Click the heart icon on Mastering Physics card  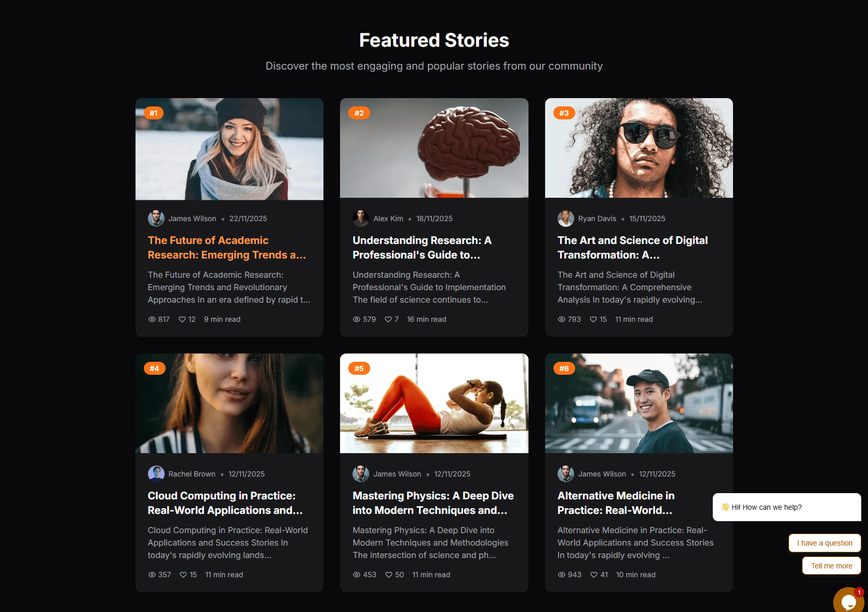pyautogui.click(x=389, y=575)
